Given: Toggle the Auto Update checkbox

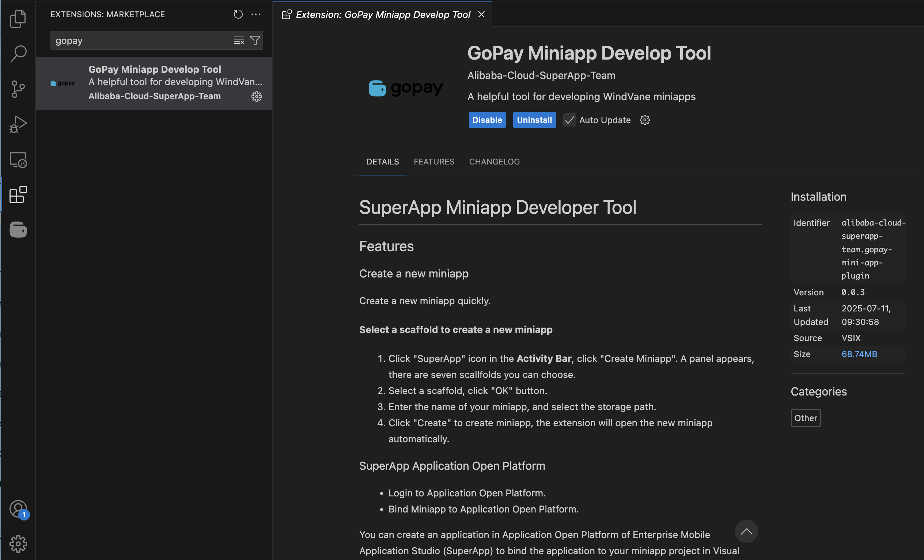Looking at the screenshot, I should (x=569, y=120).
